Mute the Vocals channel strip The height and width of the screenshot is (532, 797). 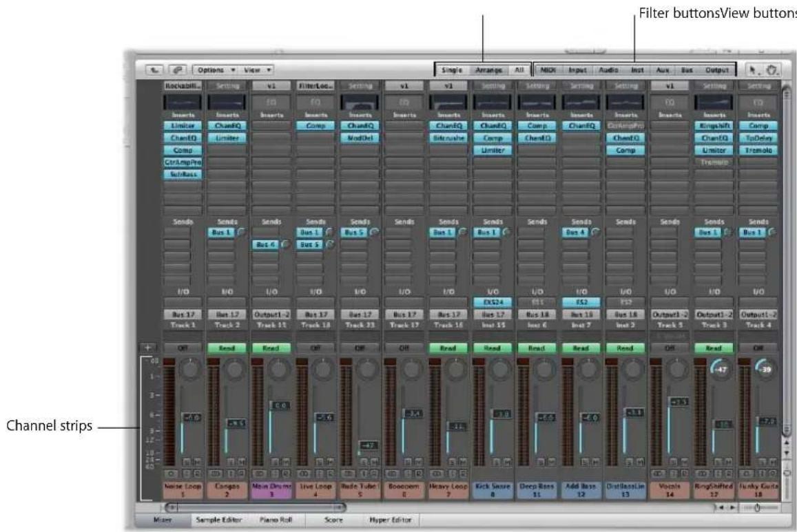(x=683, y=462)
